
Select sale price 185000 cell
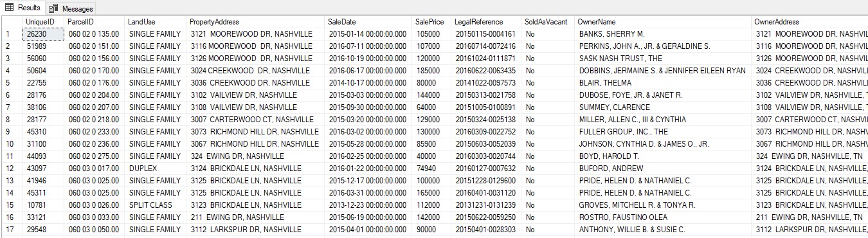431,71
